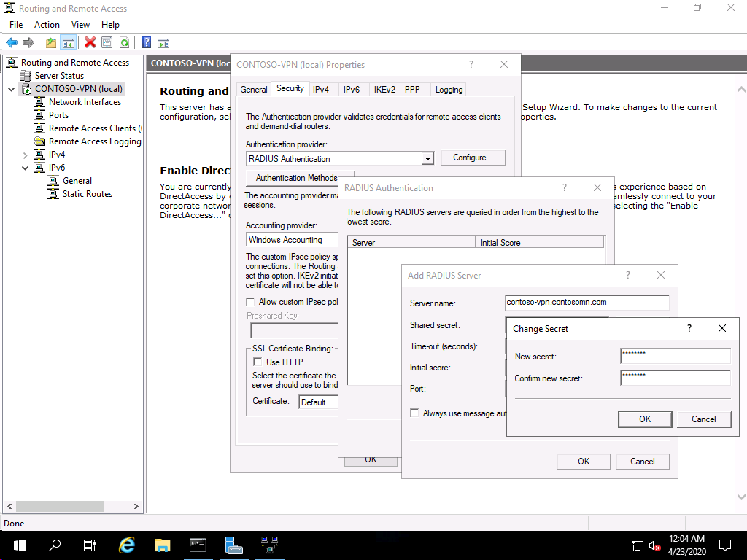Expand the IPv4 tree node
This screenshot has height=560, width=747.
click(25, 155)
